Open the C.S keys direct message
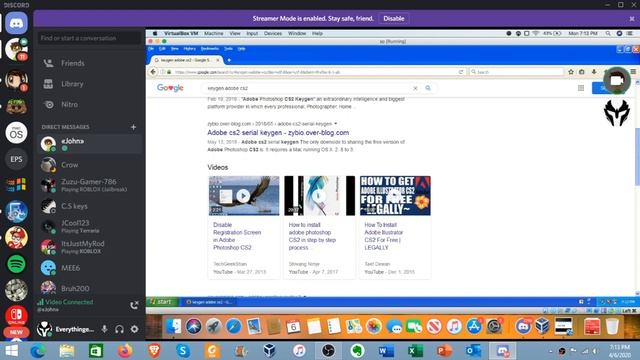640x360 pixels. (x=90, y=206)
